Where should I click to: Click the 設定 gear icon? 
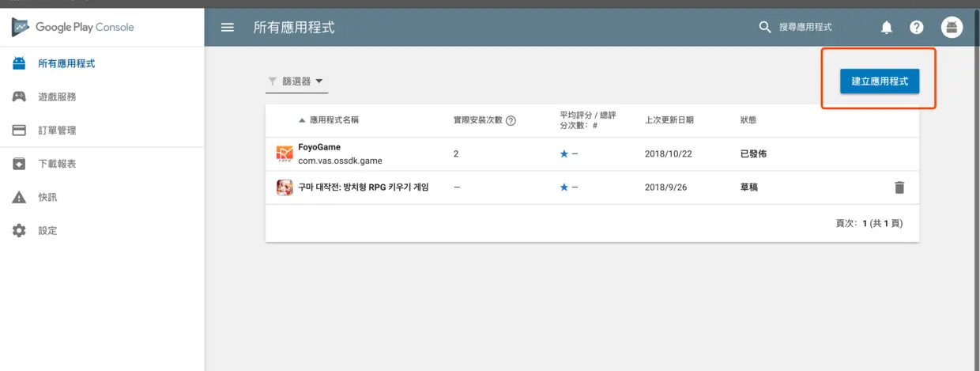19,230
